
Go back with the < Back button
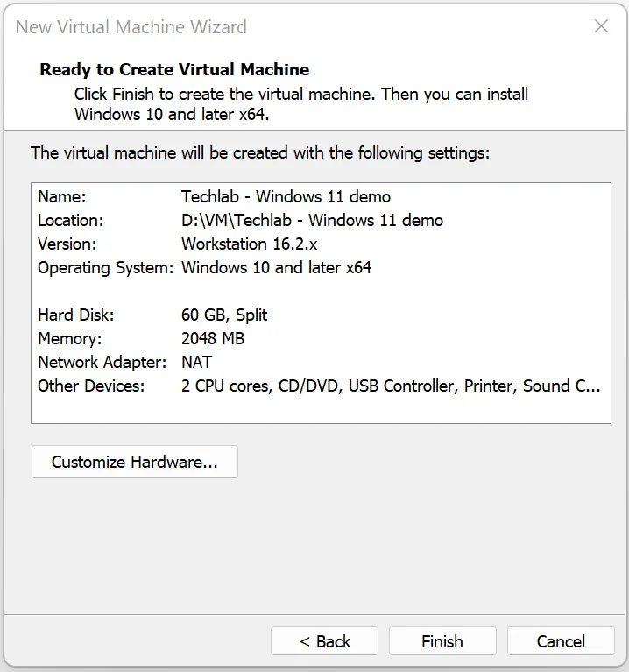click(x=324, y=641)
